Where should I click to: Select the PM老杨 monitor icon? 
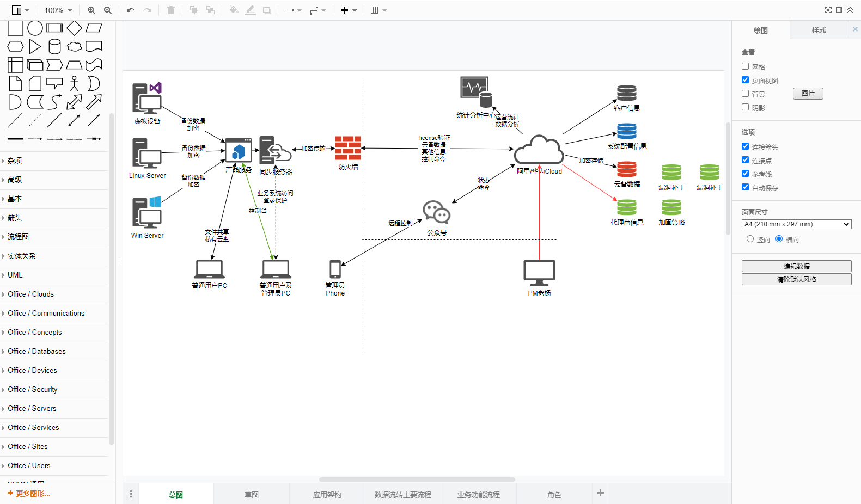pos(539,273)
